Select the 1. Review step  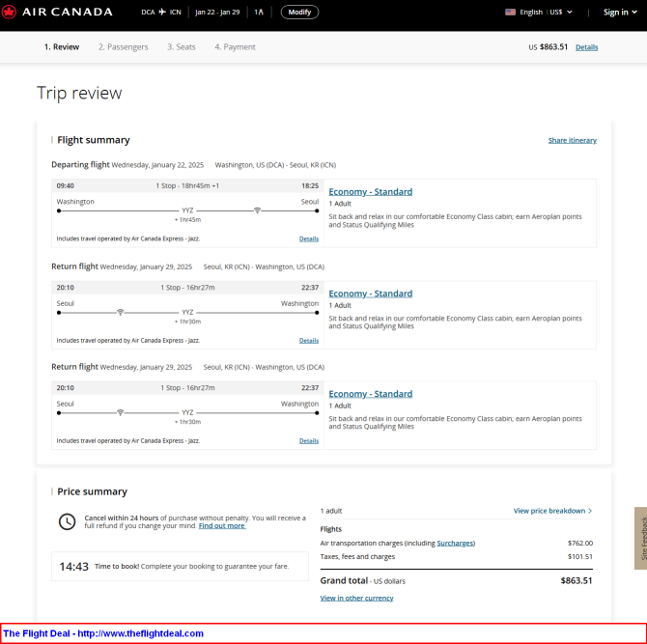(62, 47)
